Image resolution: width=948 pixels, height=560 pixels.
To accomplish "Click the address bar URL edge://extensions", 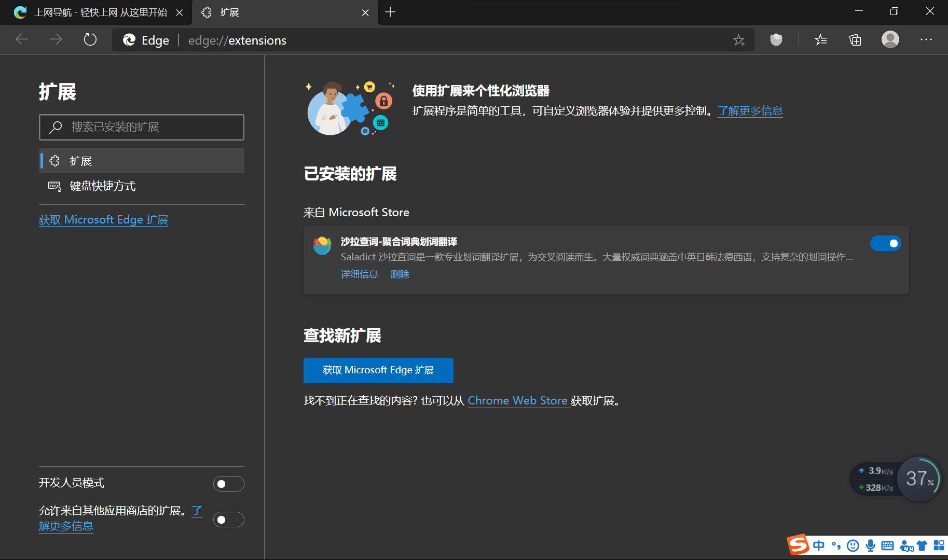I will click(237, 40).
